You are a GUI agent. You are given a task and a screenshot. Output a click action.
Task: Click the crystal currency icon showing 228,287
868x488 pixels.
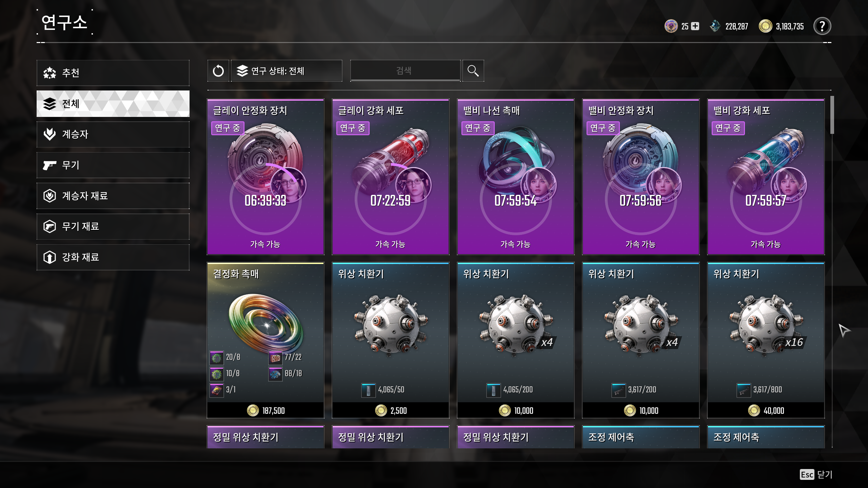pos(715,26)
